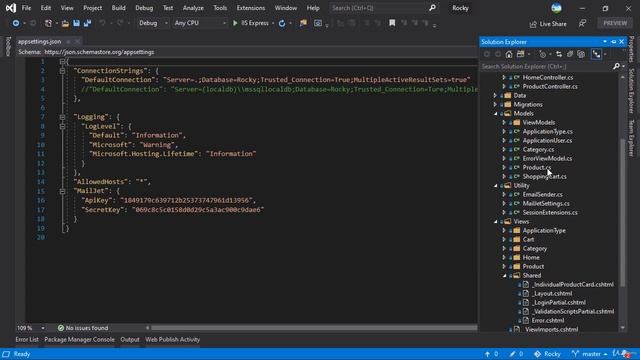Screen dimensions: 640x360
Task: Collapse the Models folder arrow
Action: (496, 113)
